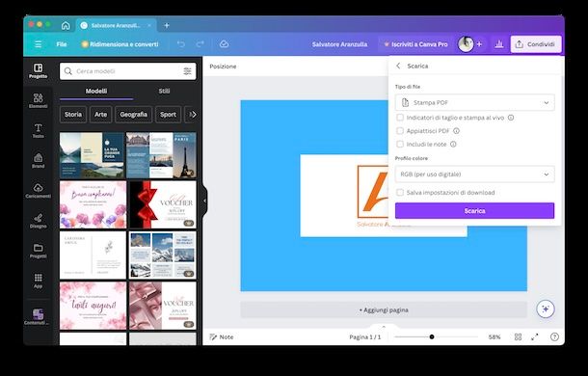This screenshot has width=588, height=376.
Task: Enter fullscreen presentation mode
Action: (535, 337)
